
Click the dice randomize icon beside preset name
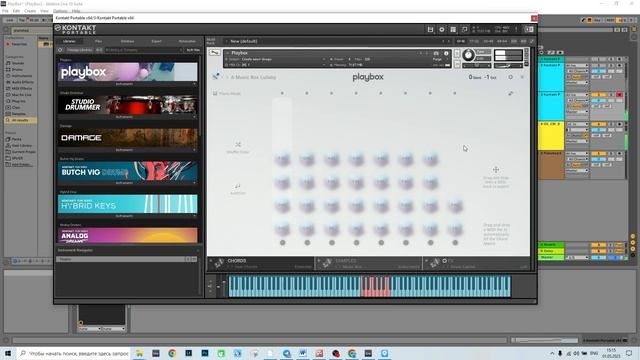point(216,77)
